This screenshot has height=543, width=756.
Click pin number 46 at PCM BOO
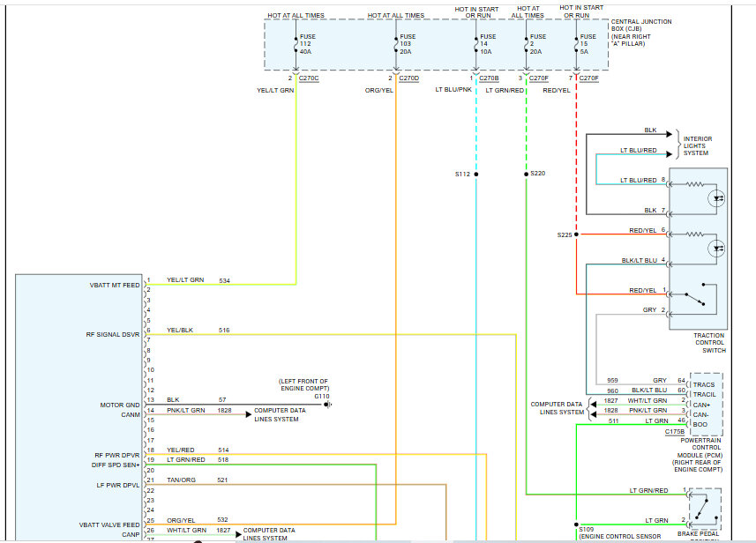point(681,420)
